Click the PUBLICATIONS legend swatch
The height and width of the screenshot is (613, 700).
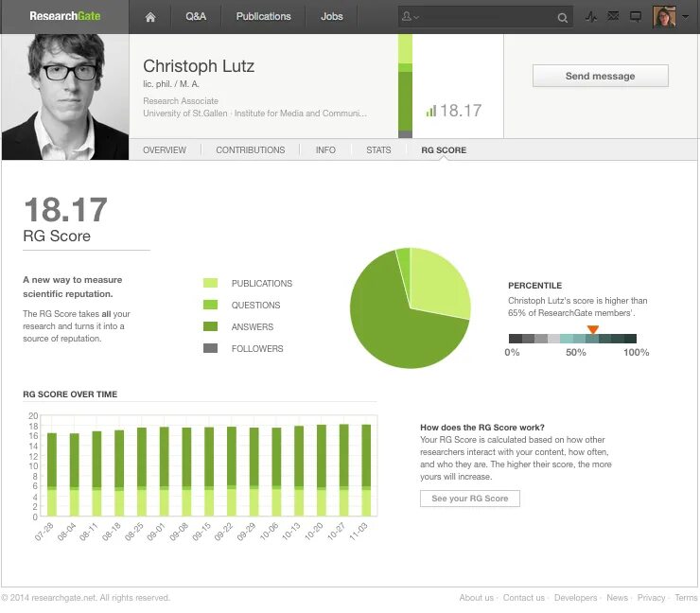pyautogui.click(x=210, y=283)
